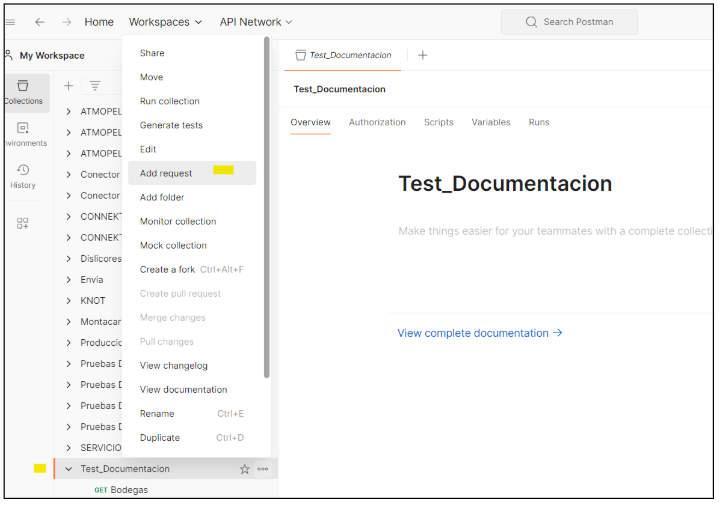Switch to the Authorization tab
The image size is (721, 505).
(x=377, y=122)
